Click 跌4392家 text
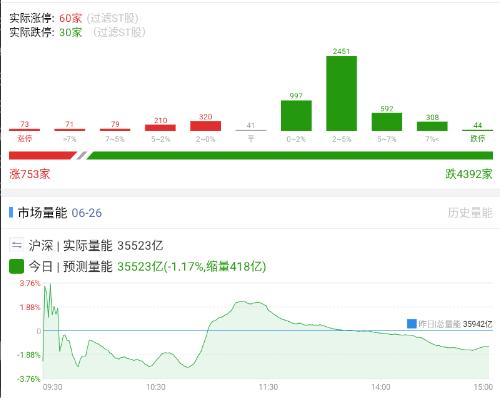This screenshot has height=398, width=500. coord(469,174)
